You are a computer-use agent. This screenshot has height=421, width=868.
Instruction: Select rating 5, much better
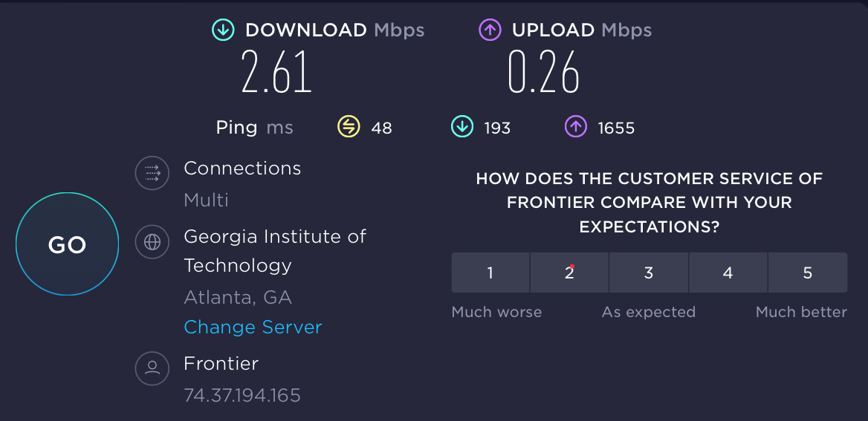pos(808,272)
